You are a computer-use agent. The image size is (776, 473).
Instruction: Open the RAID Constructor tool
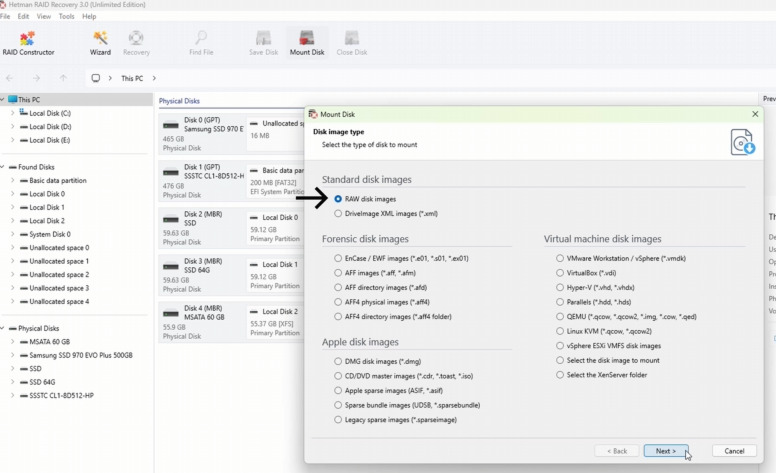[28, 43]
